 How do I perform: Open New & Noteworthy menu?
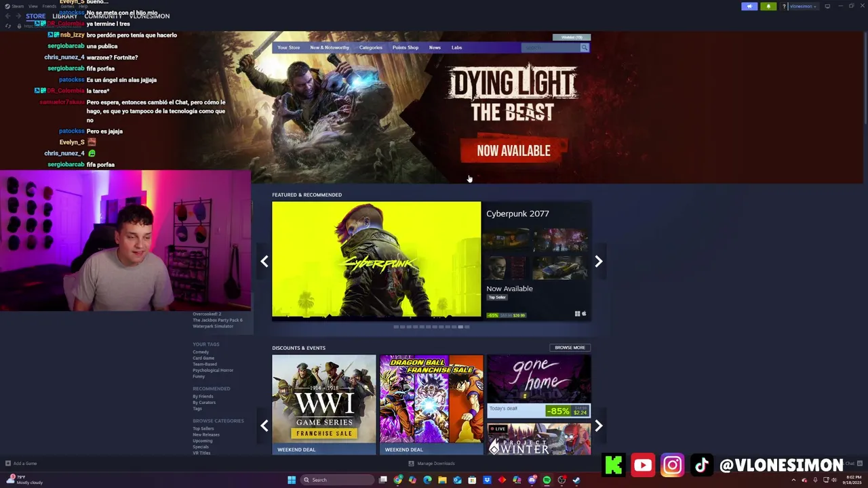tap(330, 47)
